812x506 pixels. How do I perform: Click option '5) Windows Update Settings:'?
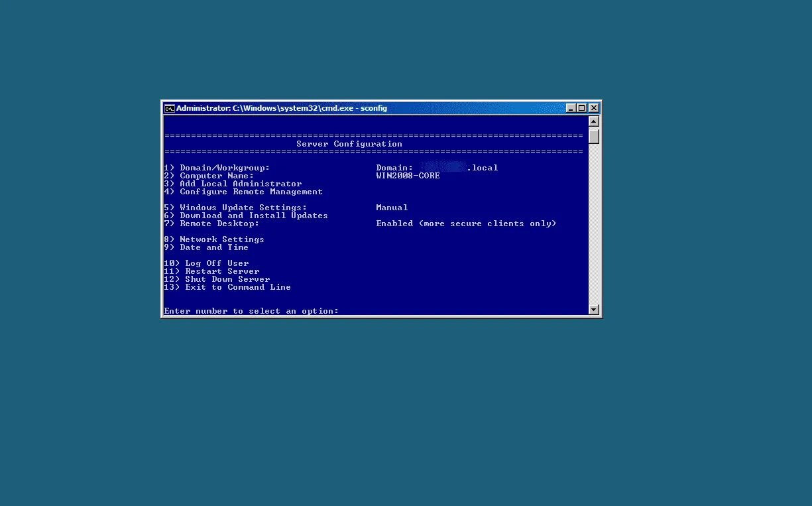tap(235, 208)
